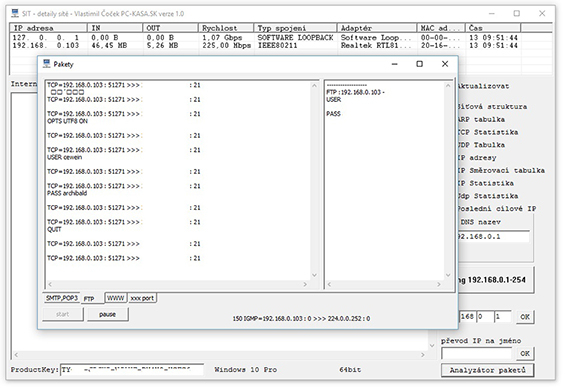Open the ARP tabulka option

481,119
